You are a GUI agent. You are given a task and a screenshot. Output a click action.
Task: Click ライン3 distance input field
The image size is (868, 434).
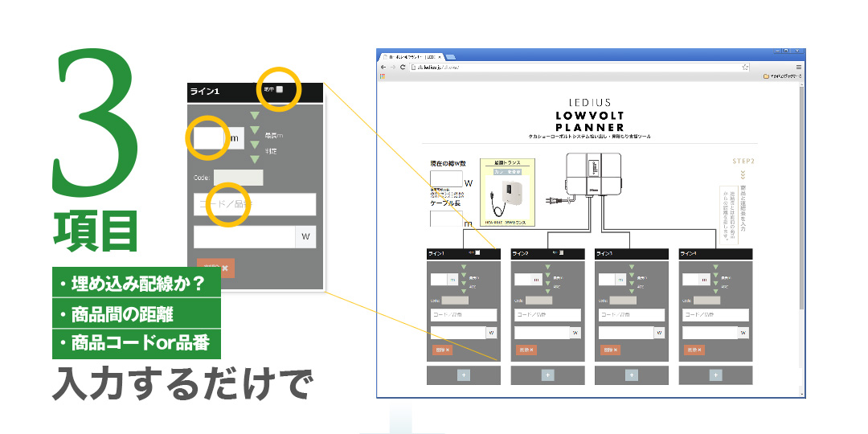click(x=607, y=280)
